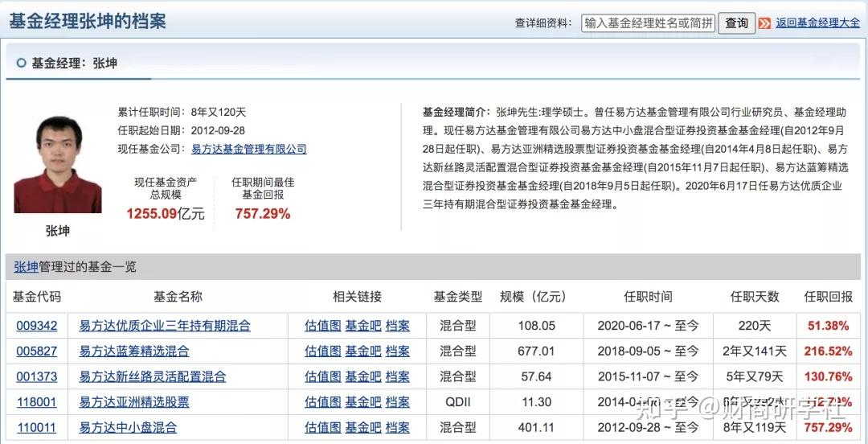Open 易方达亚洲精选股票 fund page
This screenshot has height=444, width=868.
(x=134, y=402)
